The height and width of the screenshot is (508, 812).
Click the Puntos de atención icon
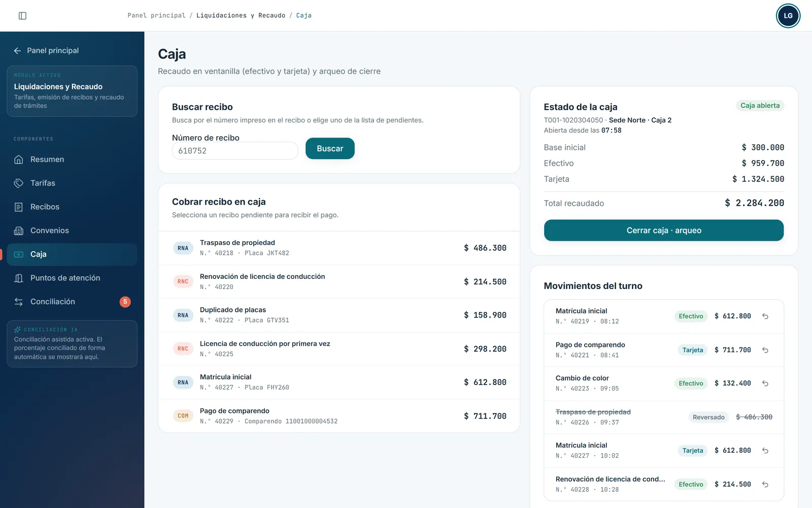tap(19, 278)
